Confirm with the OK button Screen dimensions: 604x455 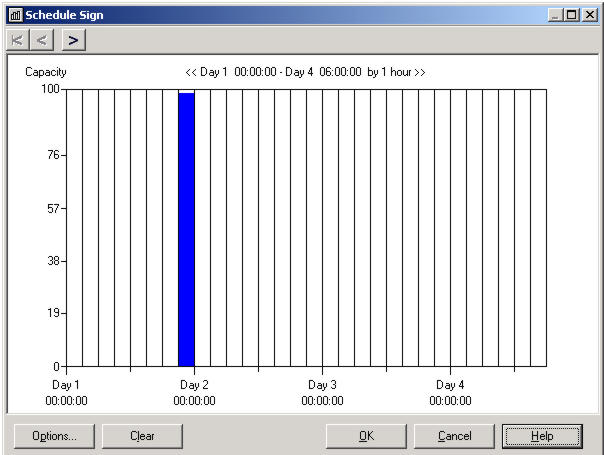click(x=366, y=436)
